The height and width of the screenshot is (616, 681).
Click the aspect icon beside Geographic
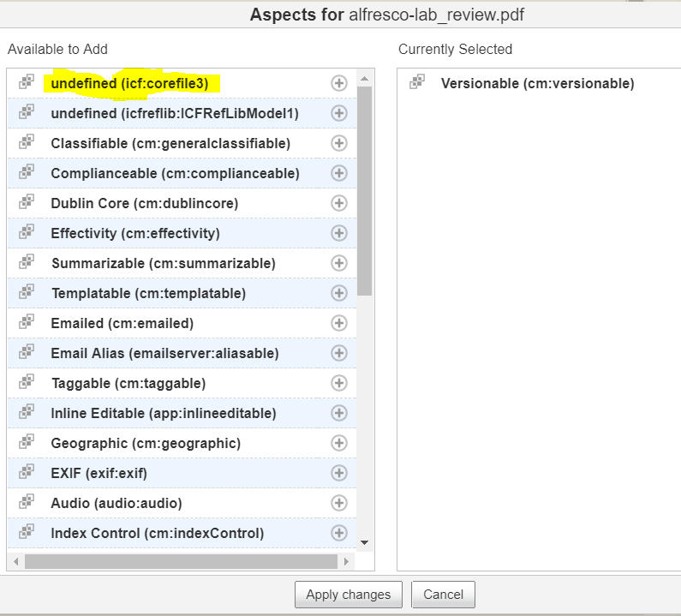[27, 441]
